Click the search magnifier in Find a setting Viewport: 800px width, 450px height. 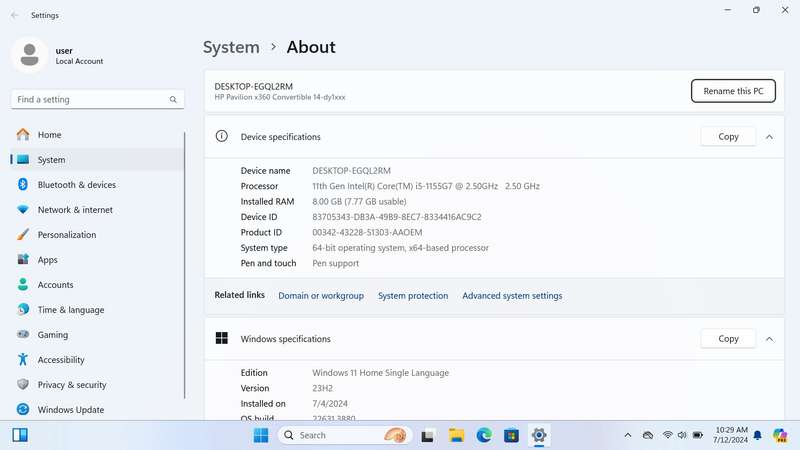click(x=173, y=99)
